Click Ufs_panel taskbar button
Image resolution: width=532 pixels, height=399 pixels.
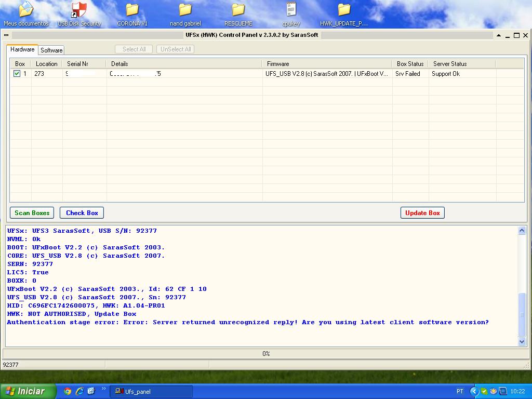[151, 392]
